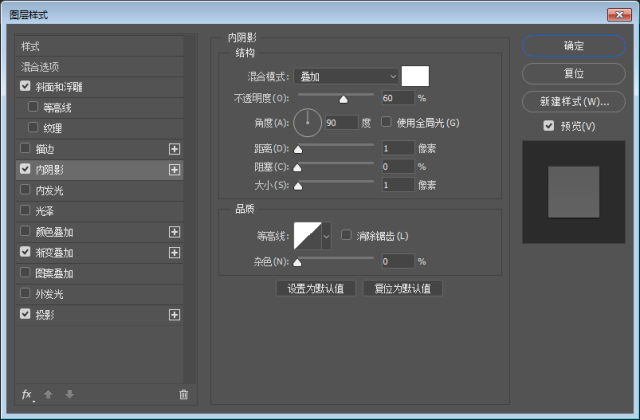Add another 描边 effect with plus icon
The height and width of the screenshot is (420, 640).
pos(174,149)
